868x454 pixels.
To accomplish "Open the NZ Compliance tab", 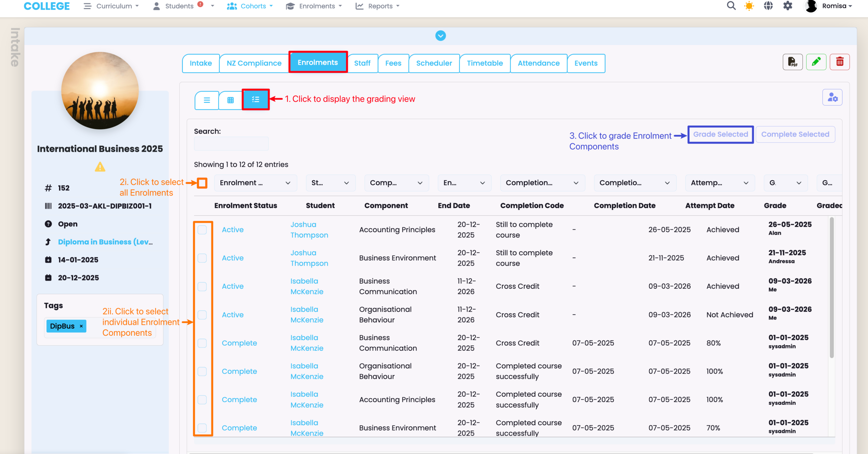I will (x=254, y=63).
